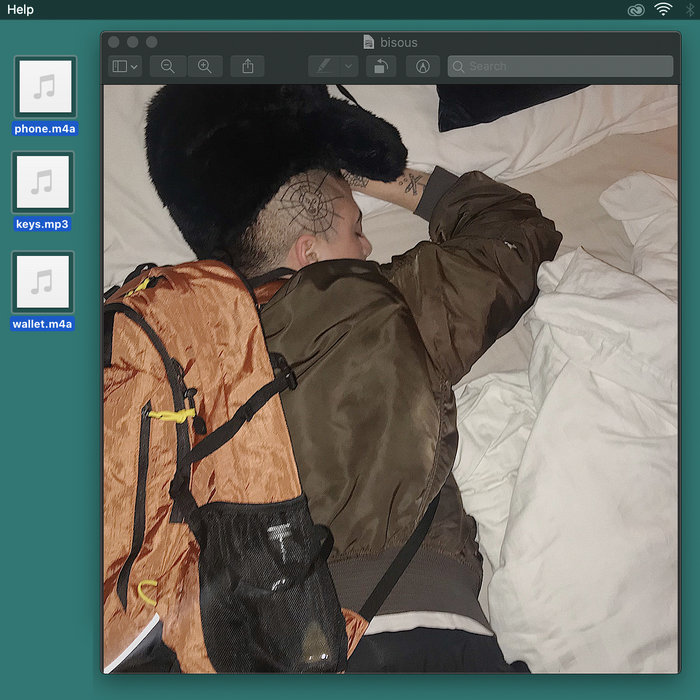Click the bisous document title icon
Screen dimensions: 700x700
click(x=369, y=42)
